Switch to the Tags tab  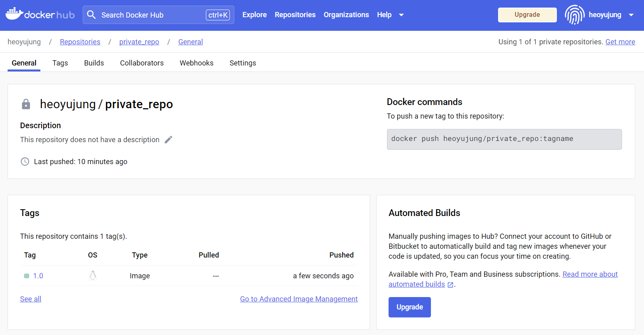coord(60,63)
